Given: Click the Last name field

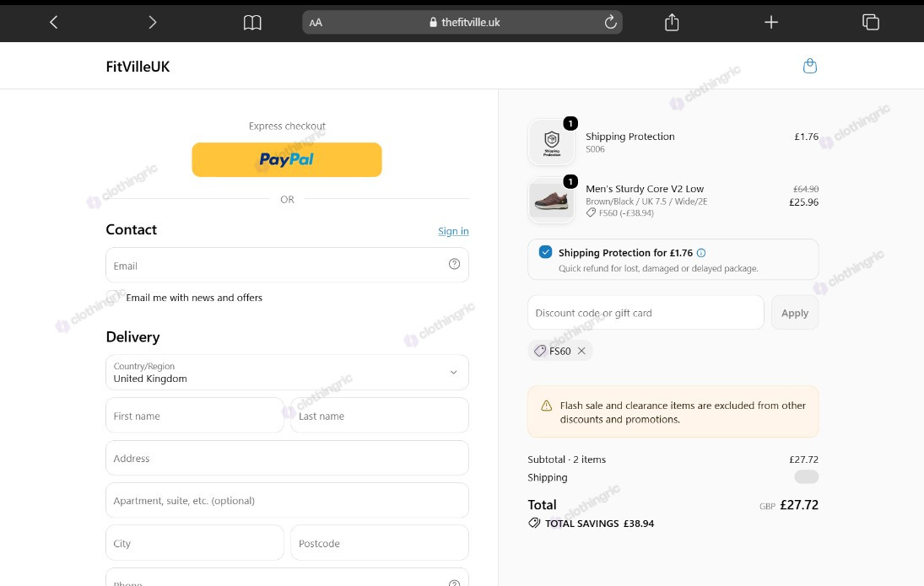Looking at the screenshot, I should [x=380, y=416].
